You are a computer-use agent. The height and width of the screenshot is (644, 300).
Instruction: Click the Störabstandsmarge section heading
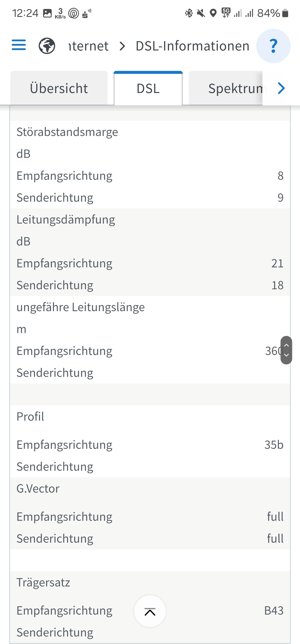coord(67,132)
